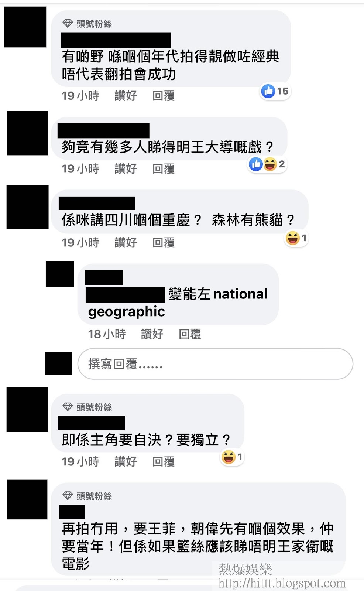The height and width of the screenshot is (591, 364).
Task: Like the 翻拍會成功 comment with 讚好
Action: 126,96
